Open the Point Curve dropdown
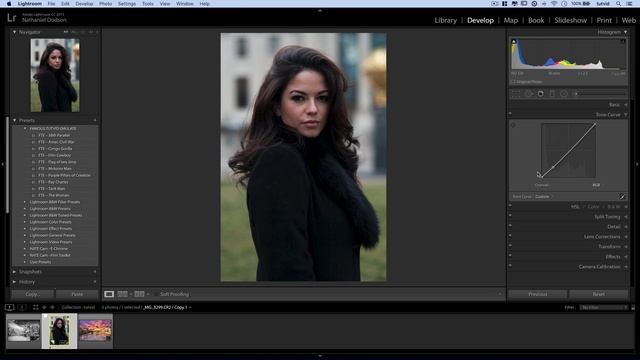640x360 pixels. 543,197
